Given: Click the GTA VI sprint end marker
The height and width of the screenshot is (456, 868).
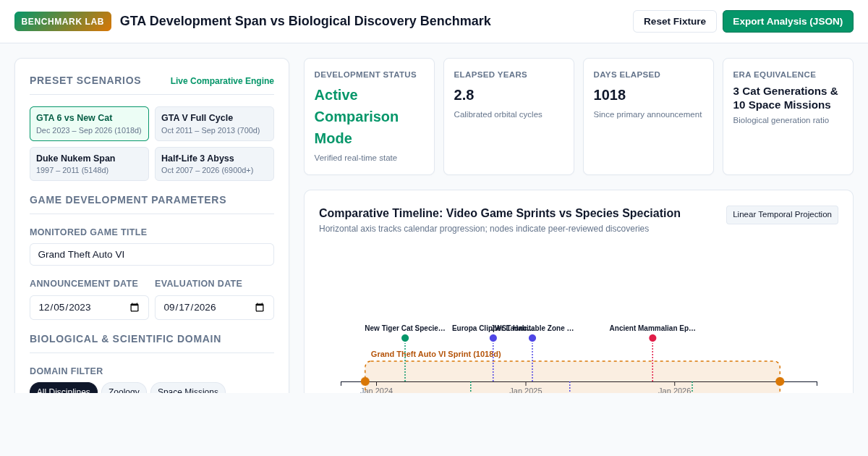Looking at the screenshot, I should pos(780,381).
